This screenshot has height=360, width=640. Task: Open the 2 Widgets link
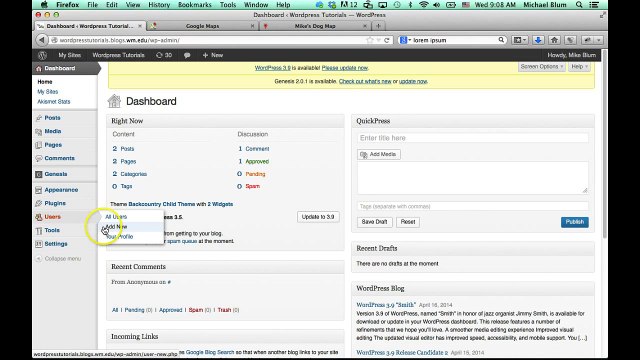tap(220, 204)
